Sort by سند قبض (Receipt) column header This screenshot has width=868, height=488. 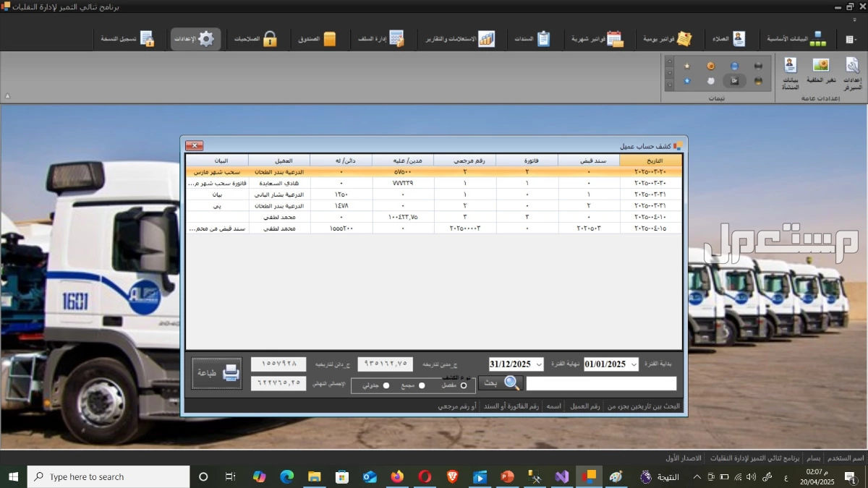point(589,160)
